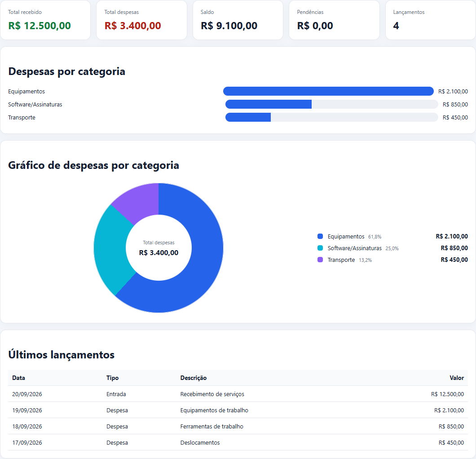476x459 pixels.
Task: Sort table by Valor column header
Action: tap(457, 378)
